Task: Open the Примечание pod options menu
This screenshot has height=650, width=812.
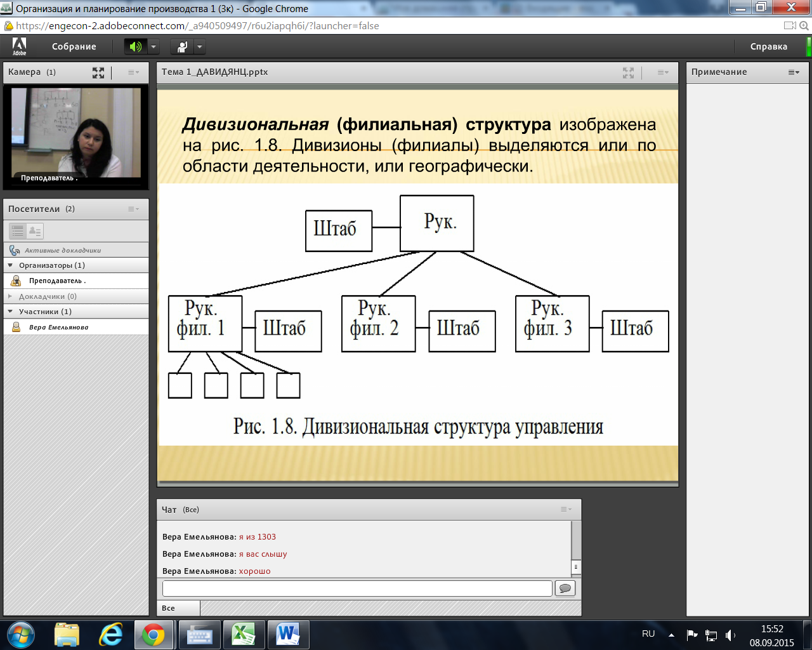Action: (794, 72)
